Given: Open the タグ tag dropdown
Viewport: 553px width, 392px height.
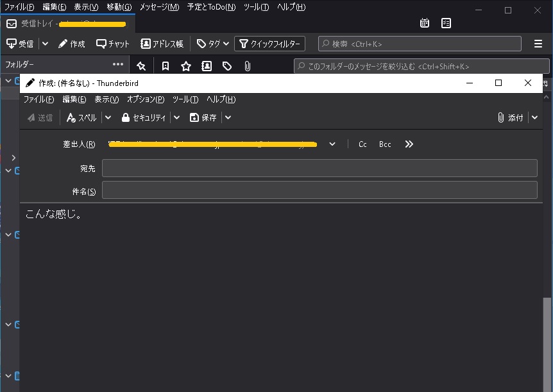Looking at the screenshot, I should pos(212,44).
